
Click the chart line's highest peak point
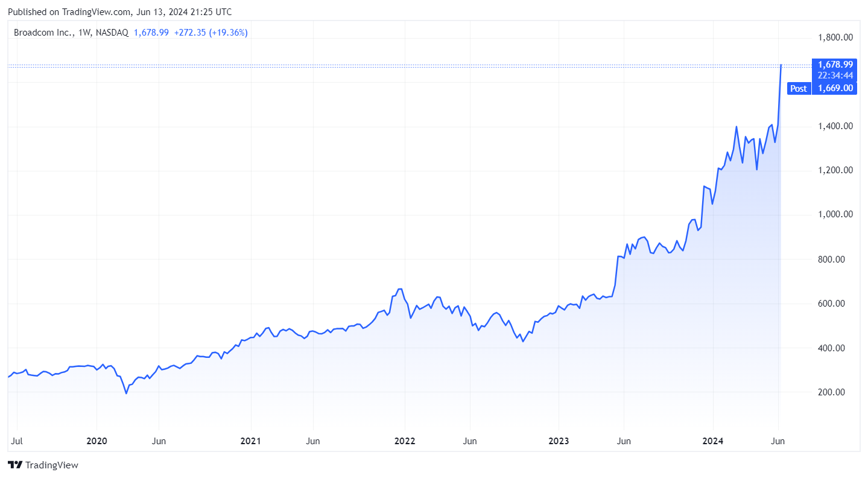[781, 65]
